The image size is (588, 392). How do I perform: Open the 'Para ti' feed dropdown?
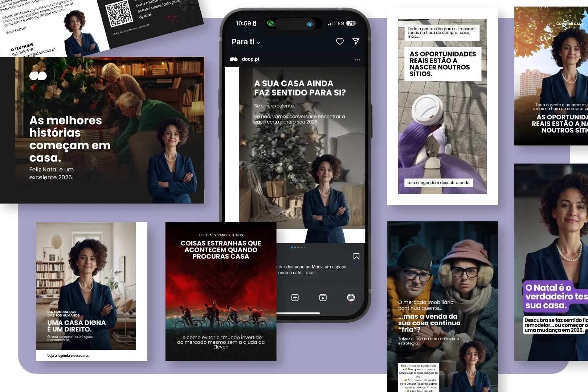click(246, 42)
